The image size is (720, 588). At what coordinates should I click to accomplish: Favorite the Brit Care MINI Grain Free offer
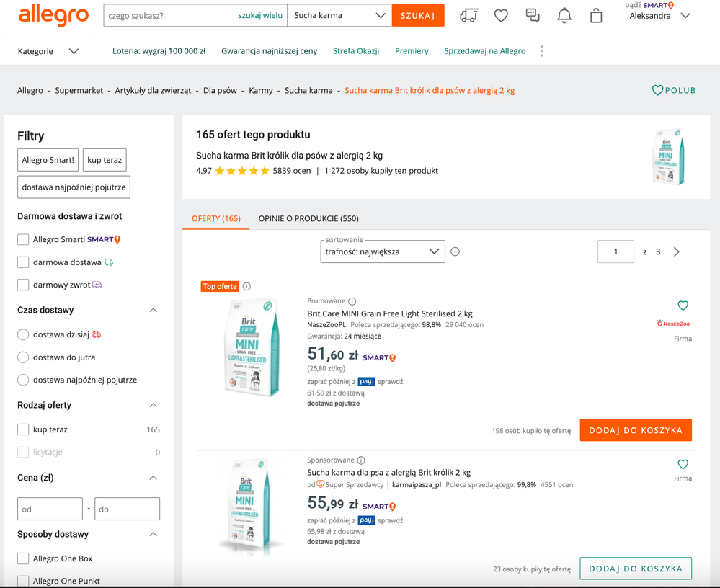(x=683, y=306)
